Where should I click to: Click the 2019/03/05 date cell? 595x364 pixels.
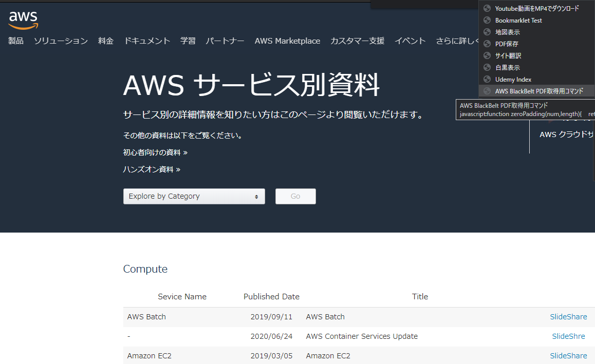click(x=271, y=356)
